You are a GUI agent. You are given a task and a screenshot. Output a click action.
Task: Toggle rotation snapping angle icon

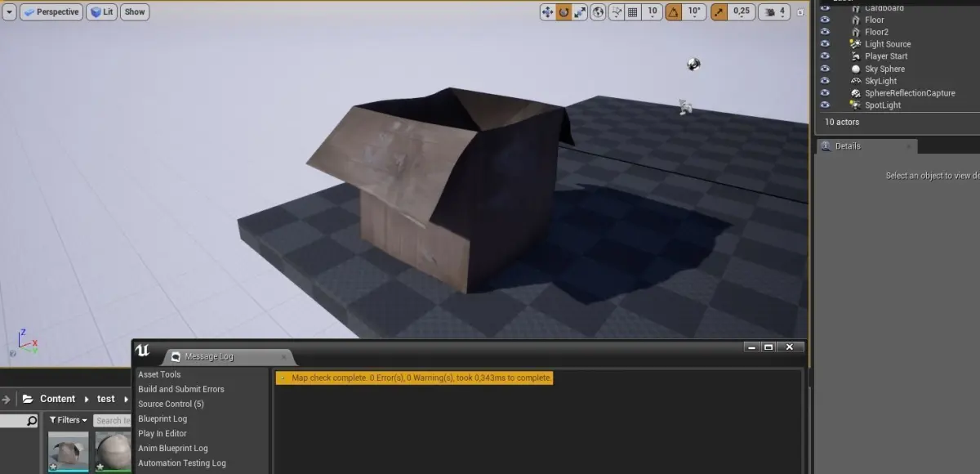[x=674, y=12]
